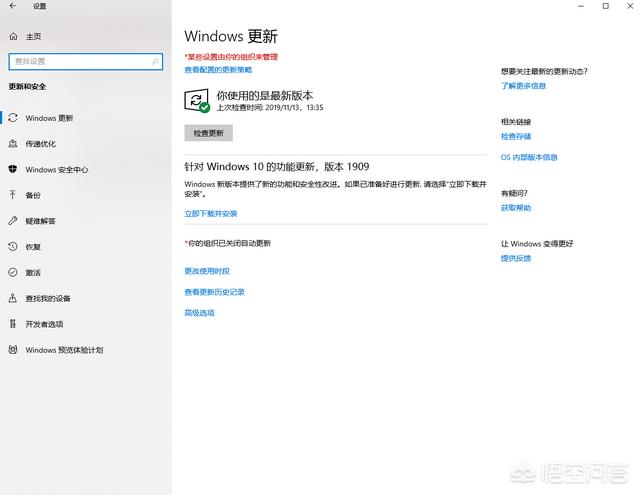The image size is (640, 495).
Task: Click the 你使用的是最新版本 status text
Action: pos(265,95)
